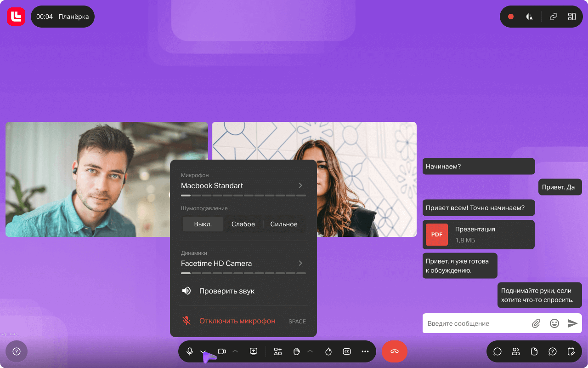Open the participants list icon

coord(516,351)
